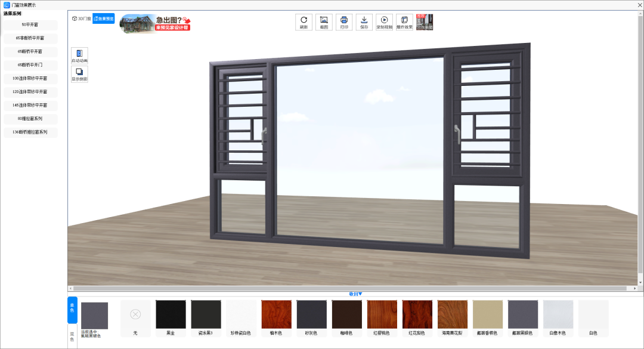
Task: Click the horizontal scrollbar under the 3D view
Action: click(352, 288)
